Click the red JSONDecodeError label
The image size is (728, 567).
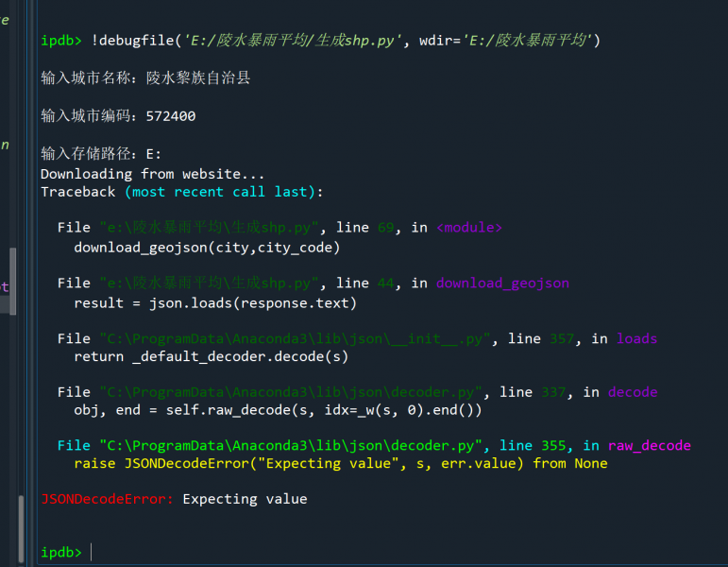pos(107,499)
